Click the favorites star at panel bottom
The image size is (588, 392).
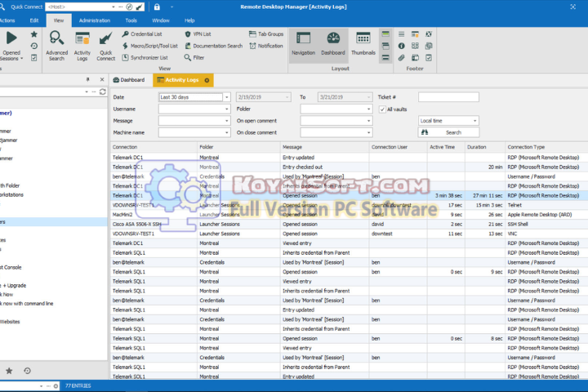point(9,371)
